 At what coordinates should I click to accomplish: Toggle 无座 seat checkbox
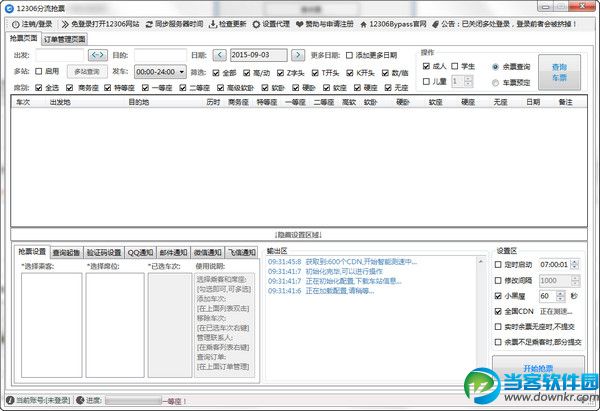coord(388,88)
